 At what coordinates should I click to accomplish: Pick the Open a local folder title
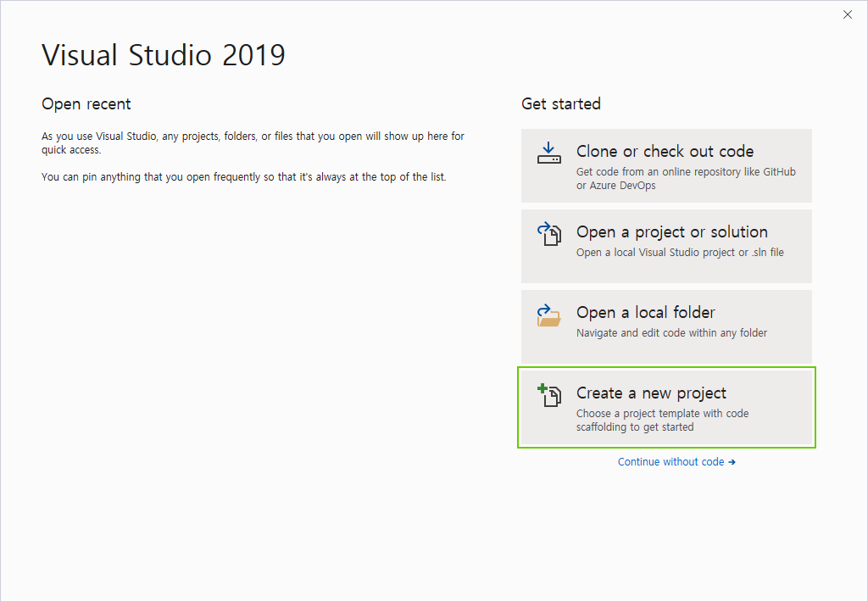(x=645, y=312)
